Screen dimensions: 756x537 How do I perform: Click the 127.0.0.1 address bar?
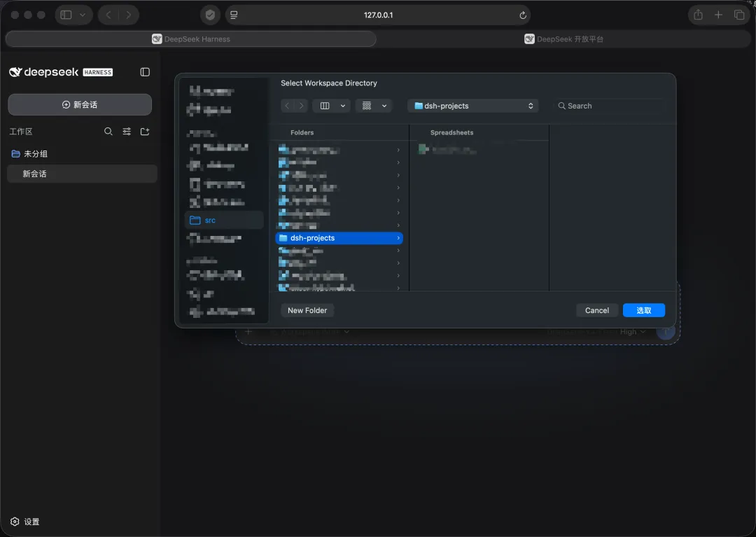378,15
